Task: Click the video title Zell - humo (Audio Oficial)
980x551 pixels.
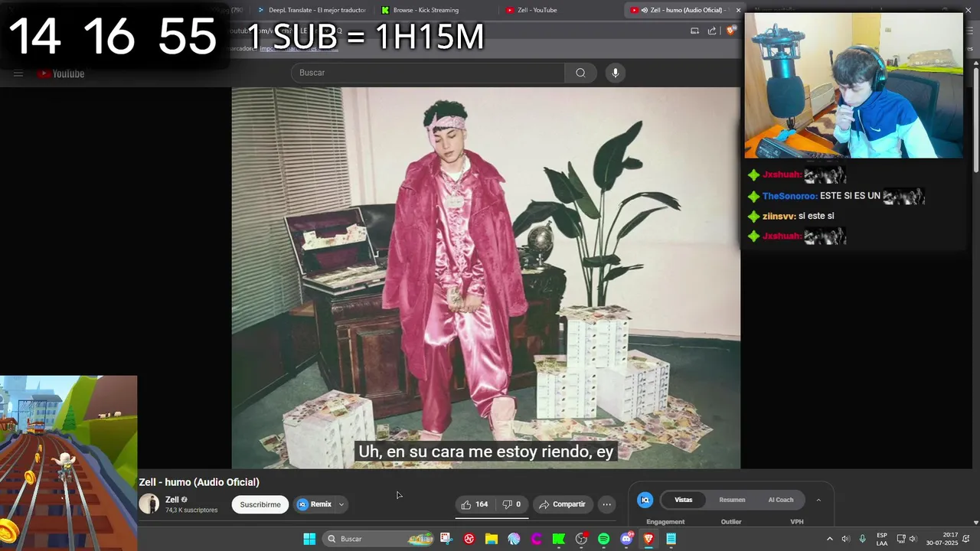Action: point(199,482)
